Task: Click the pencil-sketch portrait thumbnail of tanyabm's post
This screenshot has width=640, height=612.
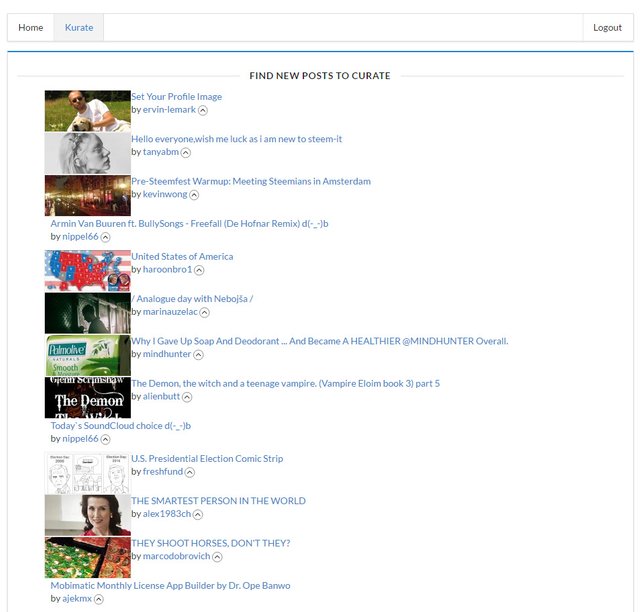Action: [88, 154]
